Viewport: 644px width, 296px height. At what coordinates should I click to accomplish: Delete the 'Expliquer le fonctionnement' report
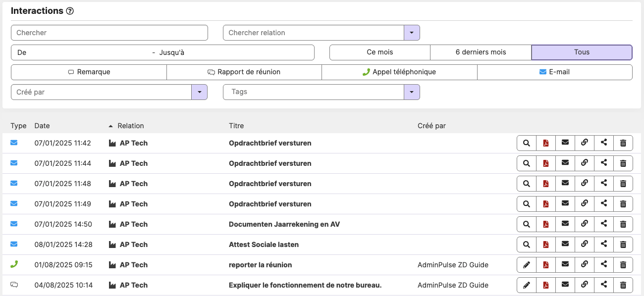(x=623, y=285)
